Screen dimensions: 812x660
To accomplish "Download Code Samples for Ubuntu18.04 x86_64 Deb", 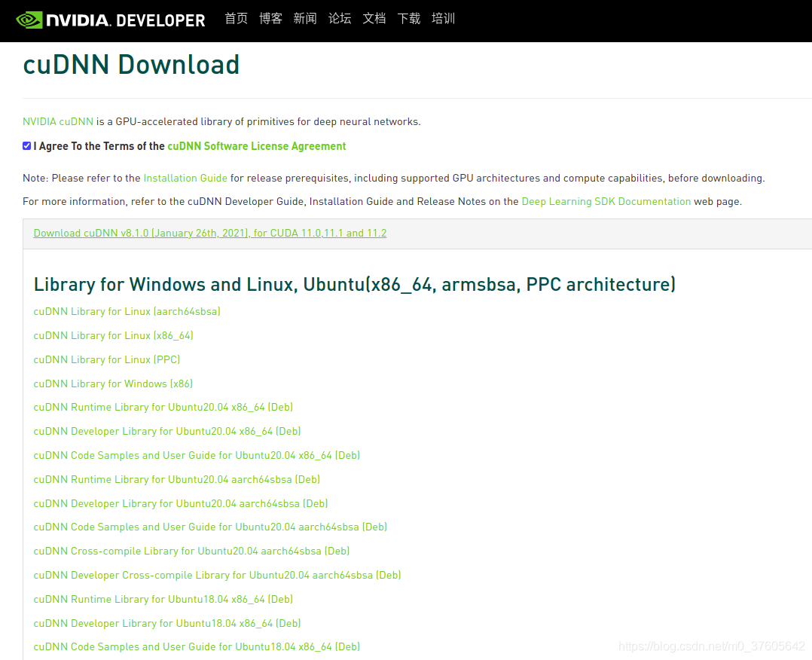I will (197, 646).
